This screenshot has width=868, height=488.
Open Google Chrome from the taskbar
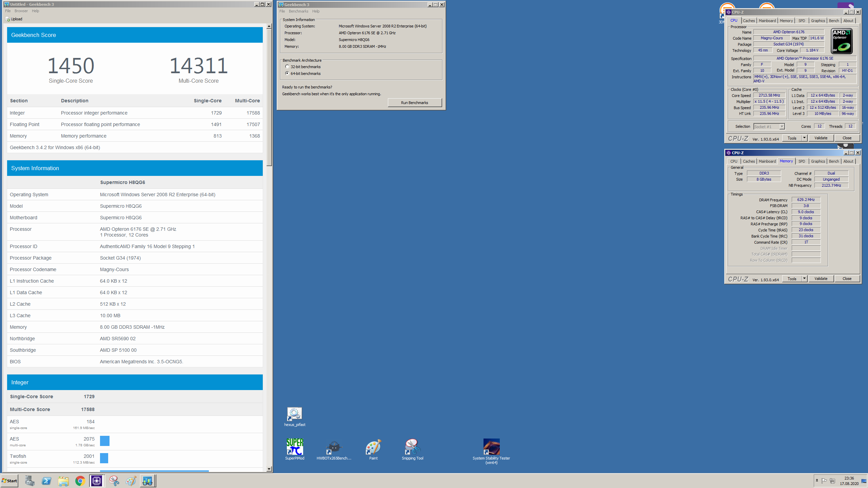(80, 481)
